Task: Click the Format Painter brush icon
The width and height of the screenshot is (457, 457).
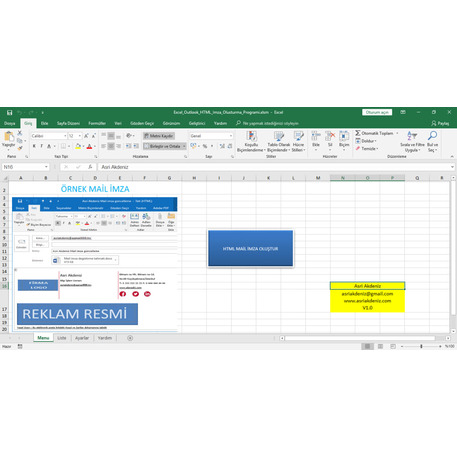Action: point(20,148)
